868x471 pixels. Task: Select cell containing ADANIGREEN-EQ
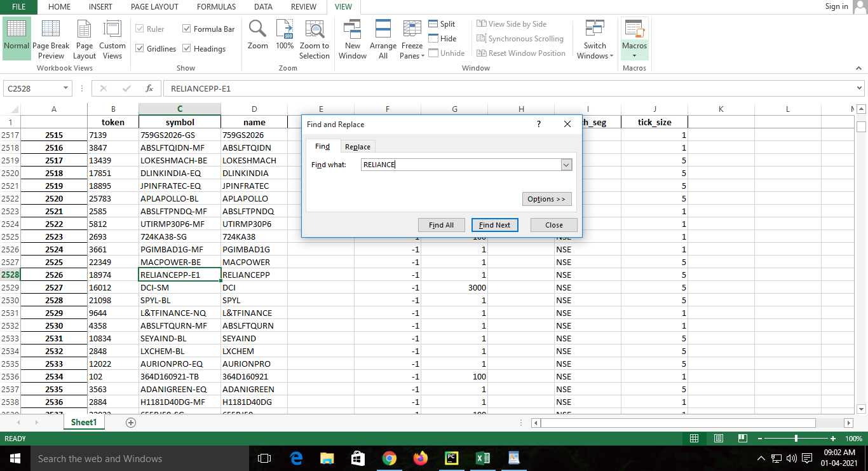click(180, 389)
